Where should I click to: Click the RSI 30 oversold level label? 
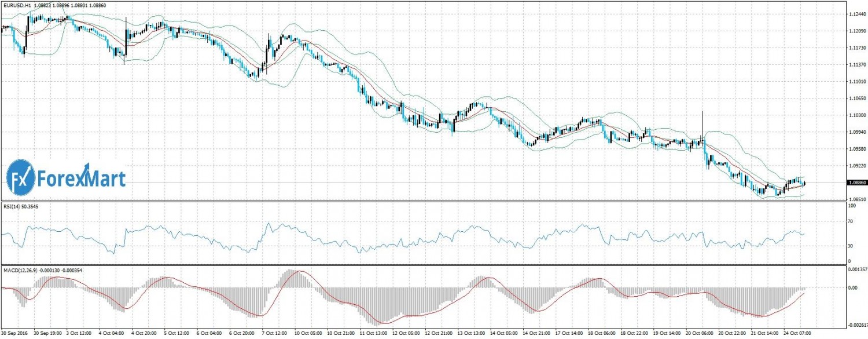click(847, 246)
